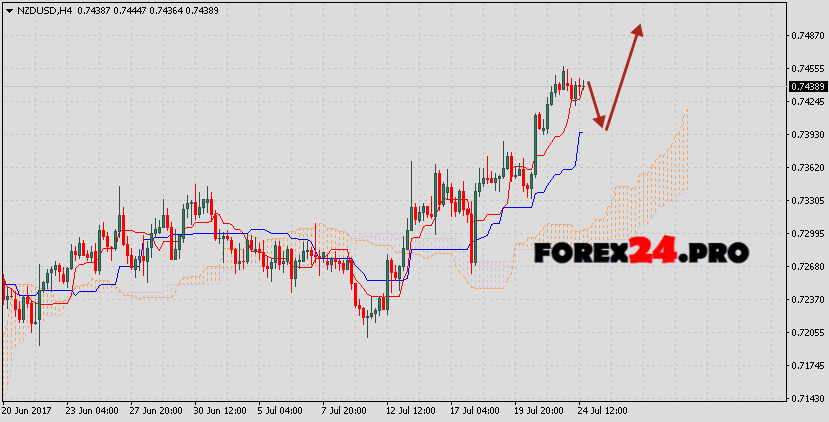
Task: Select the large red upward forecast arrow
Action: click(x=624, y=75)
